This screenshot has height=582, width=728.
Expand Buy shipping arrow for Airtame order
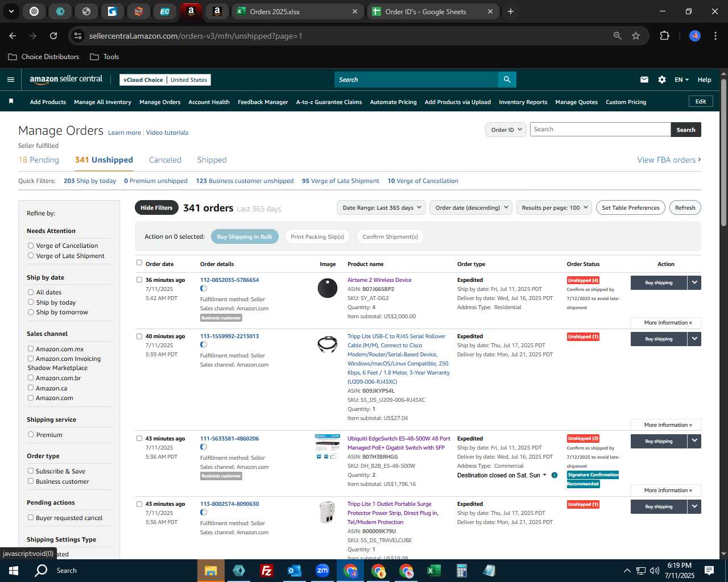pos(694,282)
